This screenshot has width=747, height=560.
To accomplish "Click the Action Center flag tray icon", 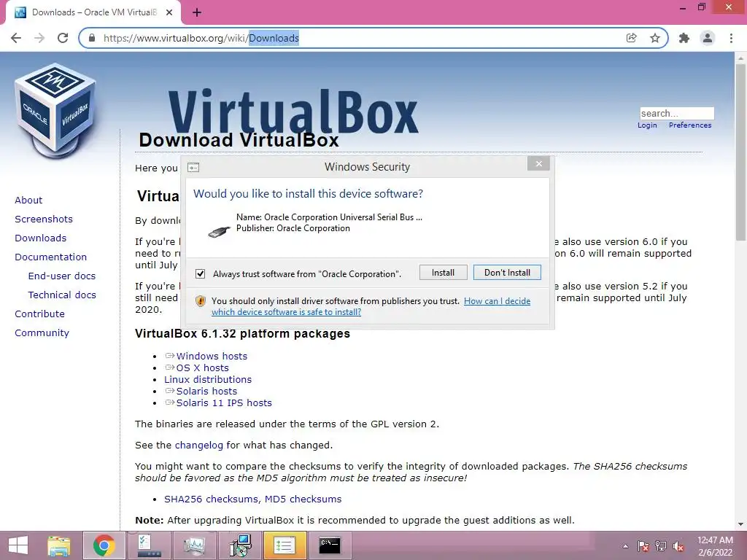I will coord(643,546).
